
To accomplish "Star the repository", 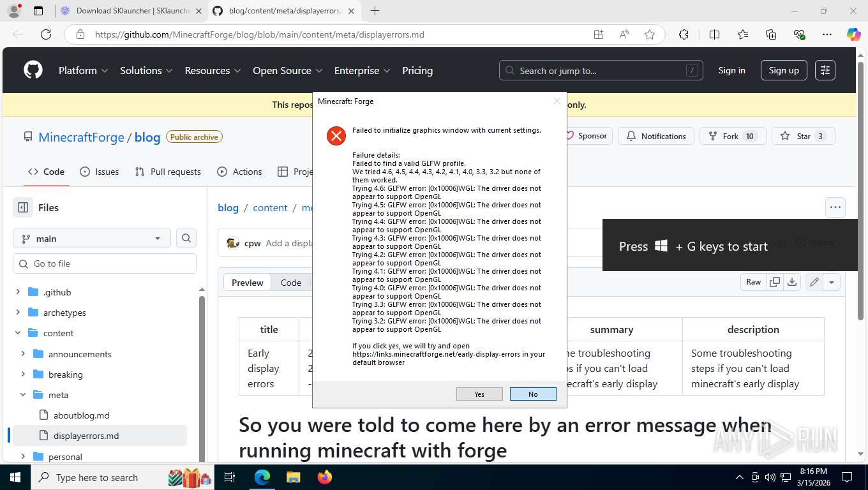I will point(804,136).
